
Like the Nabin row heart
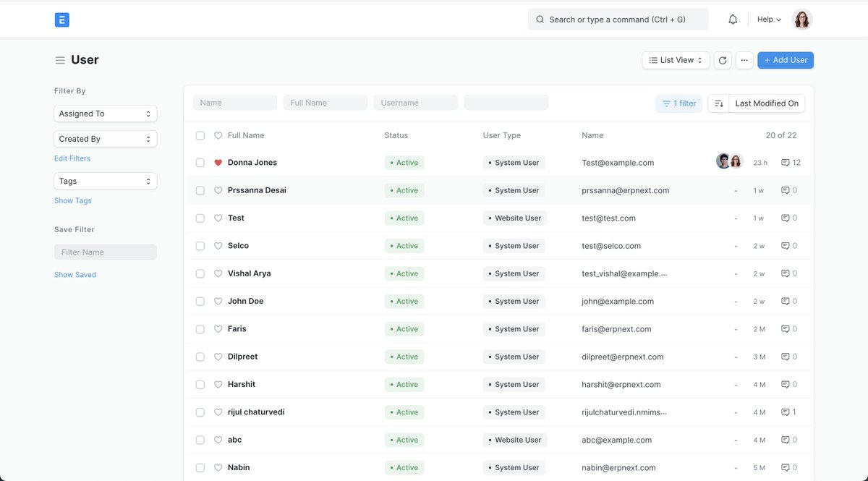tap(218, 467)
